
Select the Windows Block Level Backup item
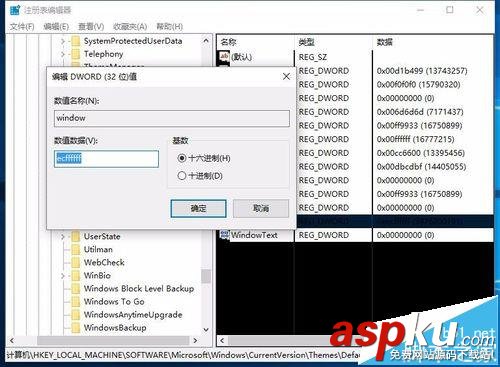(x=139, y=289)
